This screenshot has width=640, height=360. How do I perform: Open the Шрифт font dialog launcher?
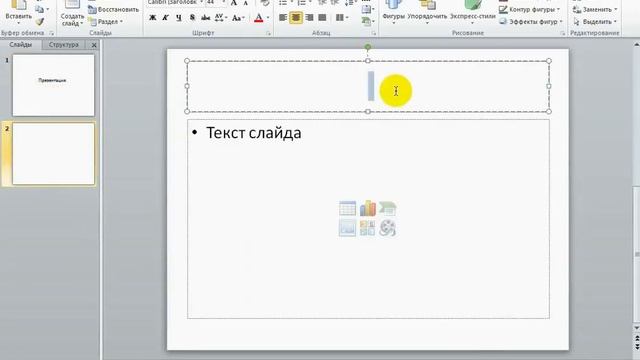point(268,33)
